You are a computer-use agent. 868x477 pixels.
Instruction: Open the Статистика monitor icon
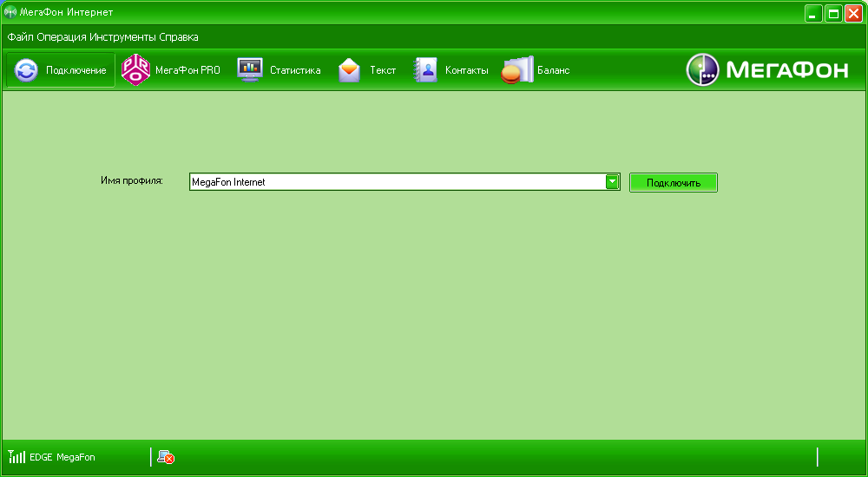pyautogui.click(x=250, y=70)
